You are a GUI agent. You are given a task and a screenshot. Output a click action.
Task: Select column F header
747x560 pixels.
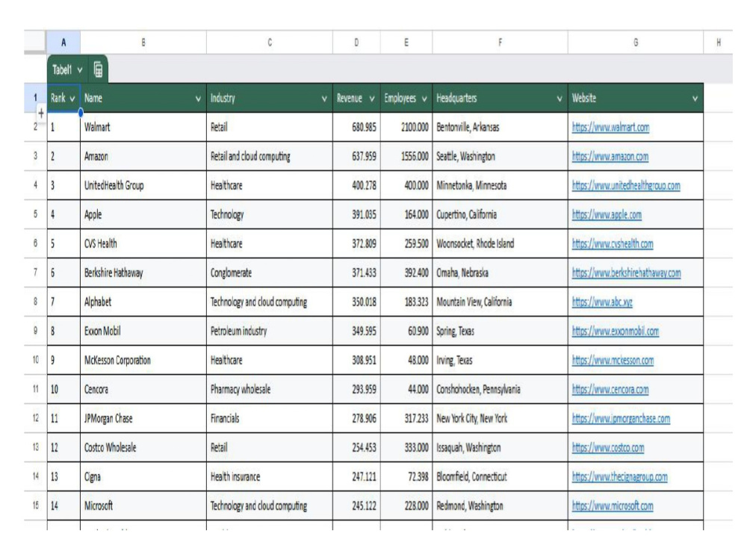click(x=500, y=43)
